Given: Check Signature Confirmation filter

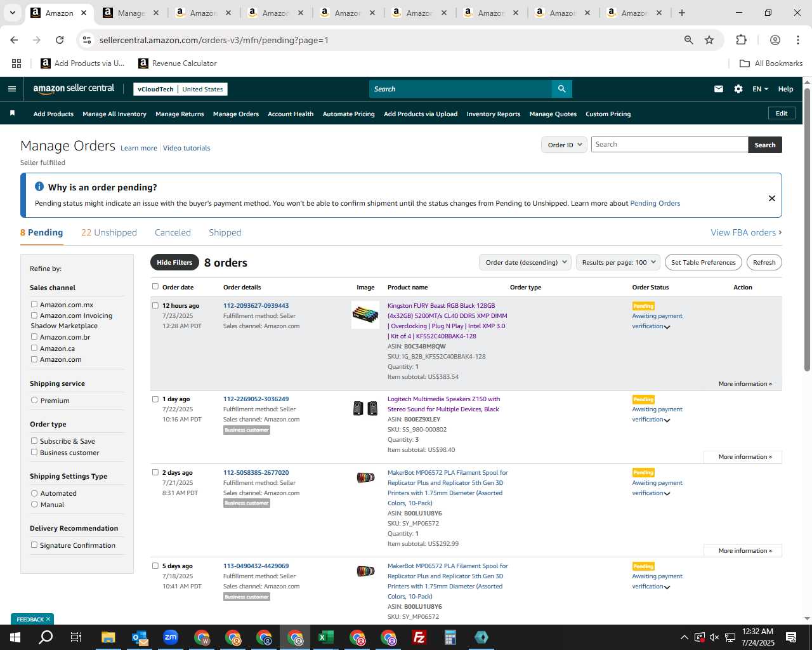Looking at the screenshot, I should coord(34,545).
